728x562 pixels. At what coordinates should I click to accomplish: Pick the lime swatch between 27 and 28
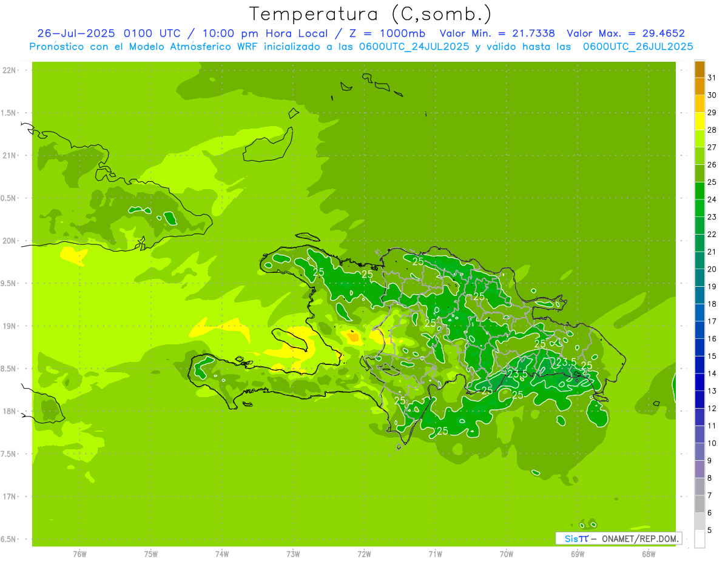pyautogui.click(x=699, y=139)
